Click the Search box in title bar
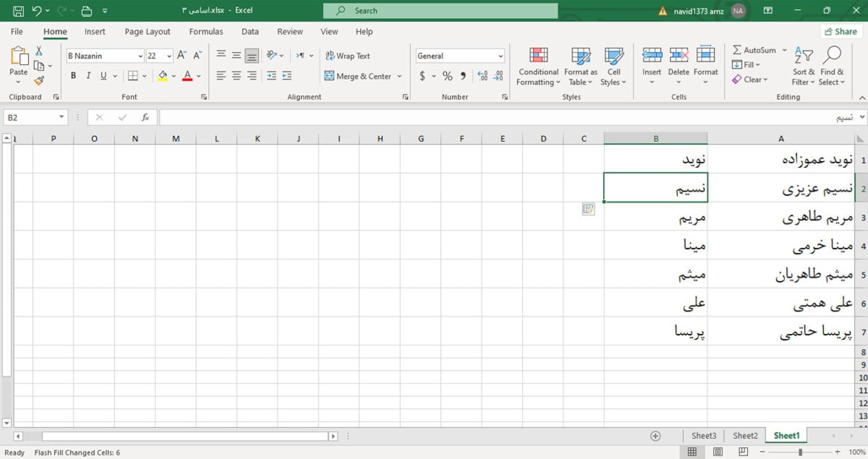Viewport: 868px width, 459px height. [x=440, y=10]
